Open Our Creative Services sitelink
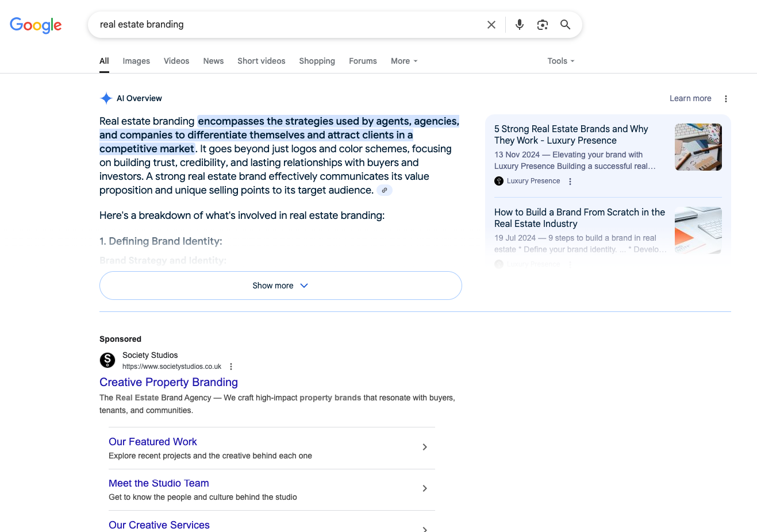Viewport: 757px width, 532px height. (159, 525)
